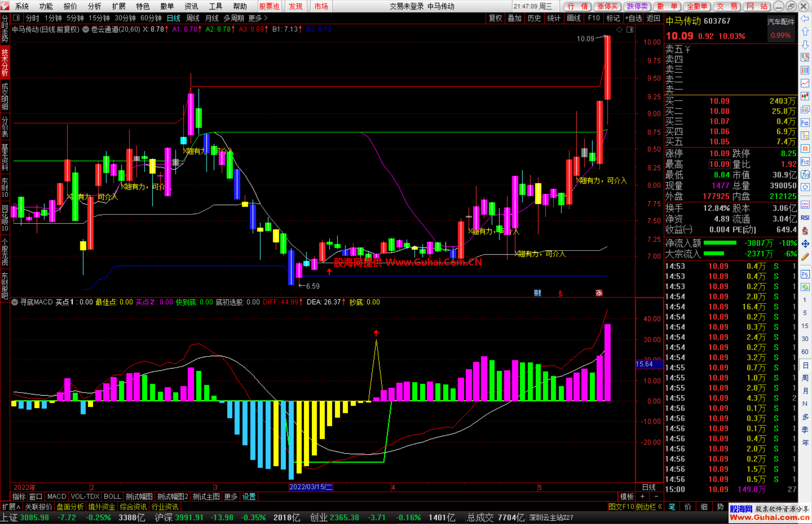Click the stacked windows icon in sidebar
The width and height of the screenshot is (812, 524).
coord(805,110)
